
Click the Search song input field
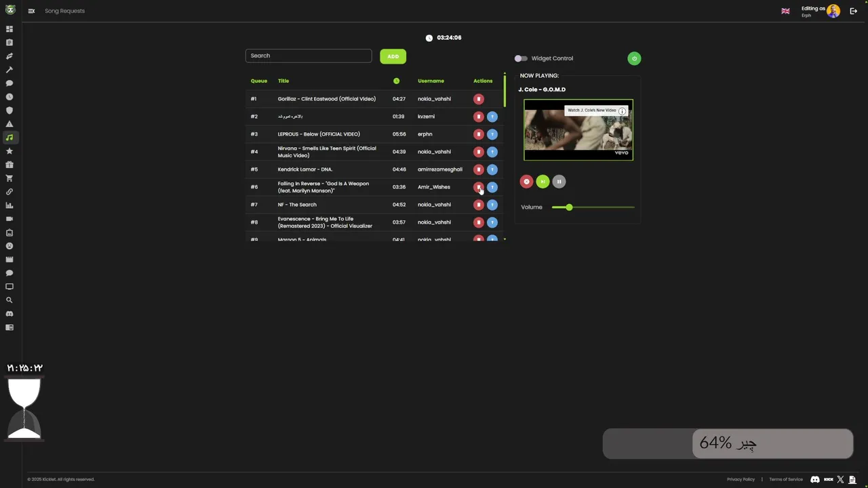pyautogui.click(x=309, y=56)
